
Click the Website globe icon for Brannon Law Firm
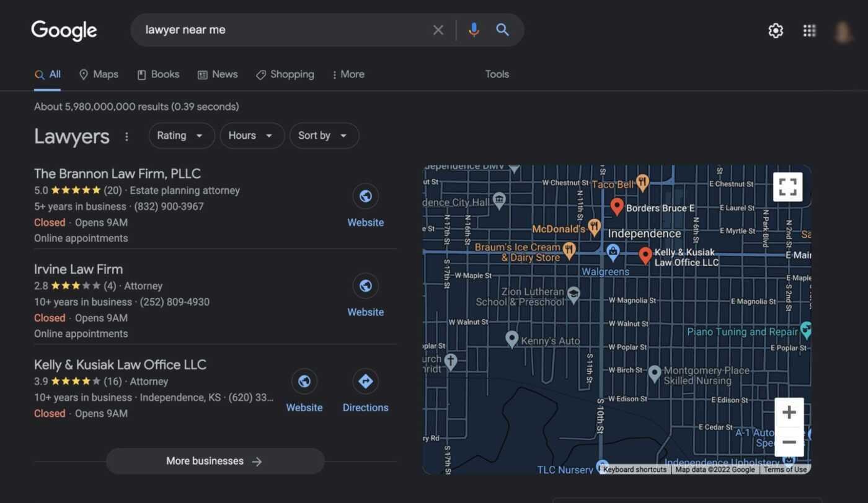coord(365,196)
